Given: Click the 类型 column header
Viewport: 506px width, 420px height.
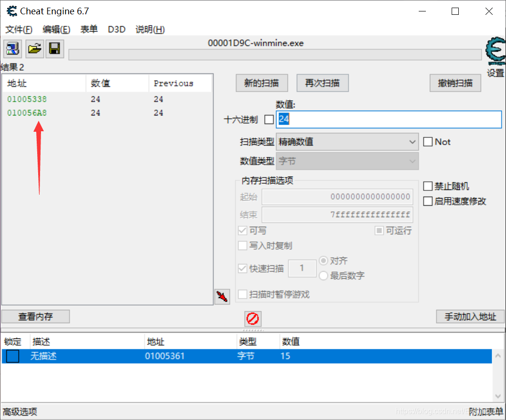Looking at the screenshot, I should click(x=248, y=342).
